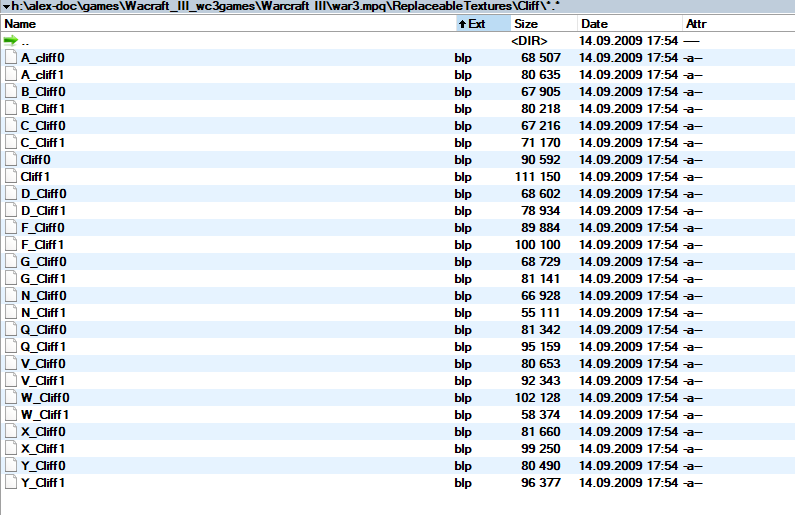Click the size value 55 111
The height and width of the screenshot is (515, 795).
tap(540, 313)
